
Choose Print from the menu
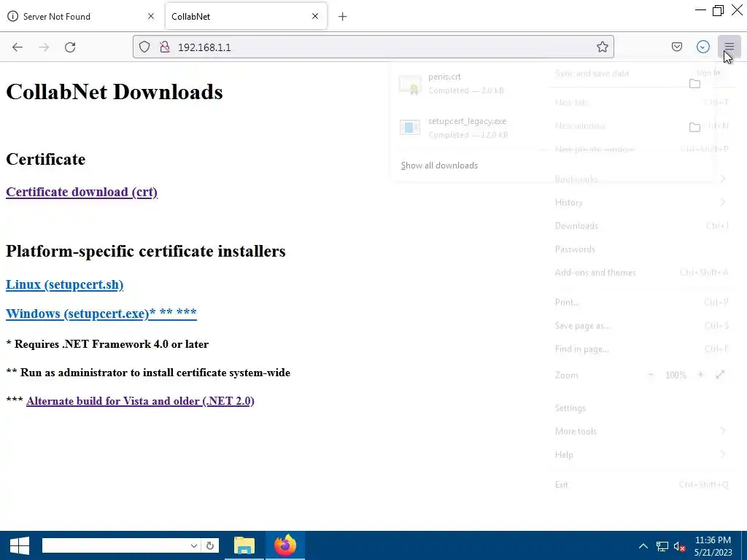(641, 303)
